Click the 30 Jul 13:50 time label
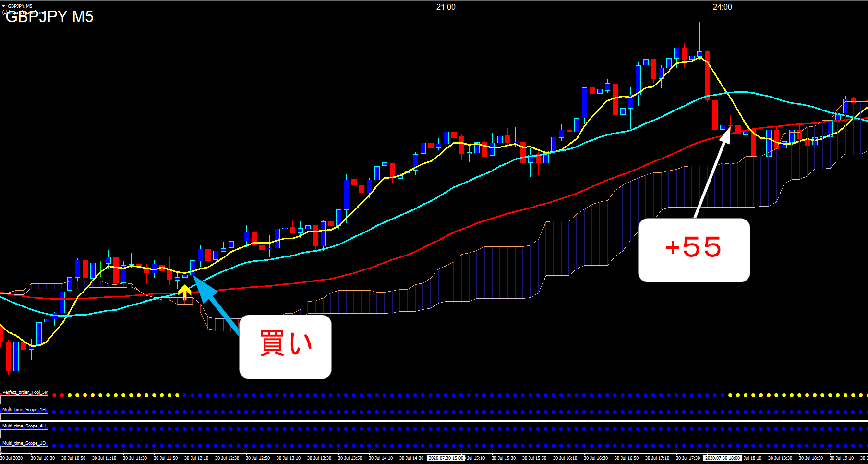Screen dimensions: 868x464 click(x=350, y=458)
